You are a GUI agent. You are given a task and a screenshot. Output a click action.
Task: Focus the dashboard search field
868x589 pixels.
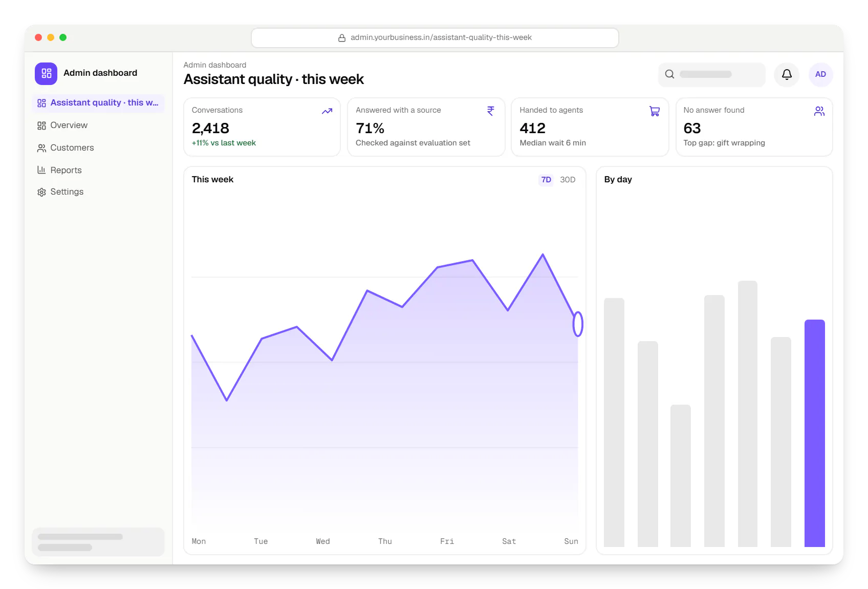711,74
